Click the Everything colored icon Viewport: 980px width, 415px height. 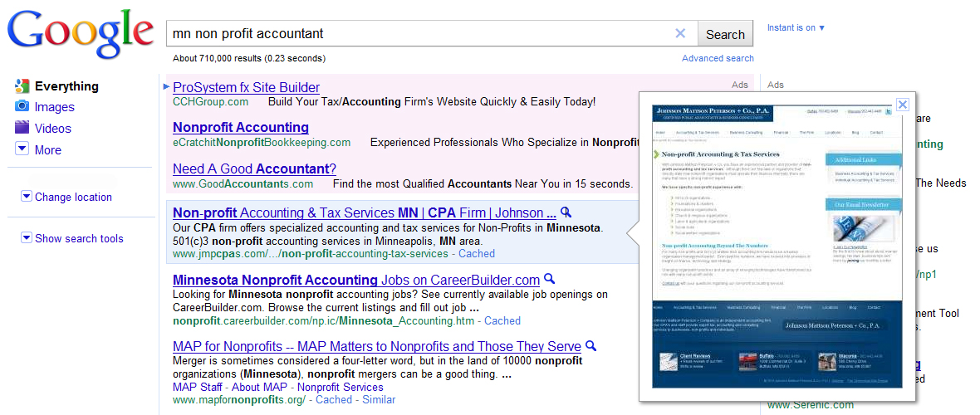pos(22,85)
